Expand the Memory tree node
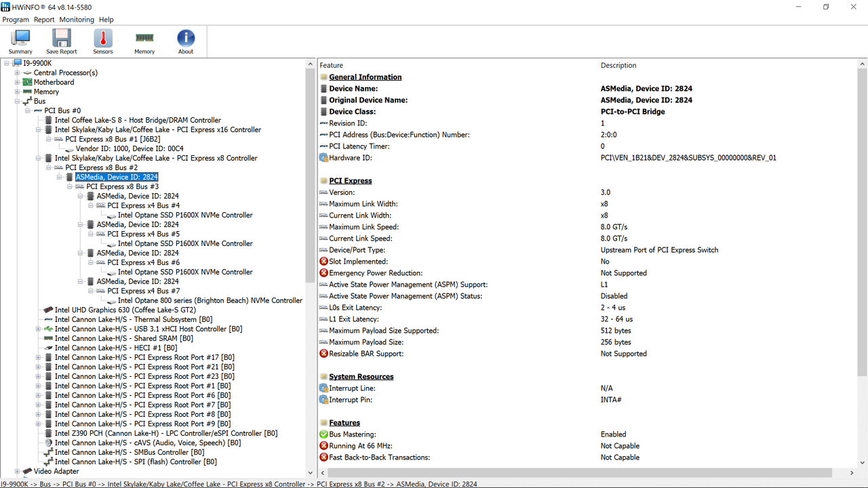 click(x=18, y=91)
